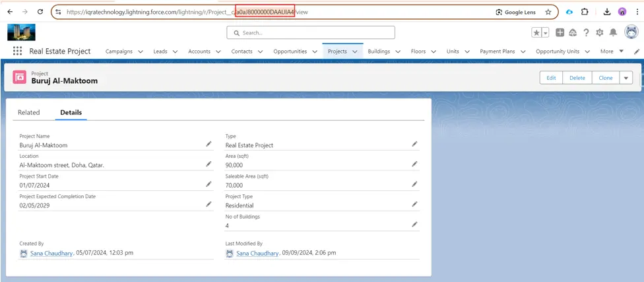
Task: Show more record actions dropdown
Action: click(626, 78)
